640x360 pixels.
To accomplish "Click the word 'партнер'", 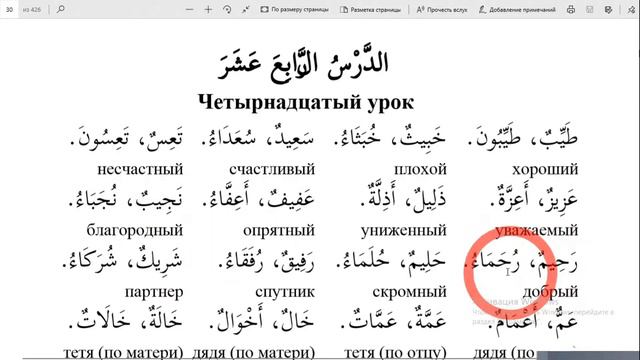I will (154, 292).
